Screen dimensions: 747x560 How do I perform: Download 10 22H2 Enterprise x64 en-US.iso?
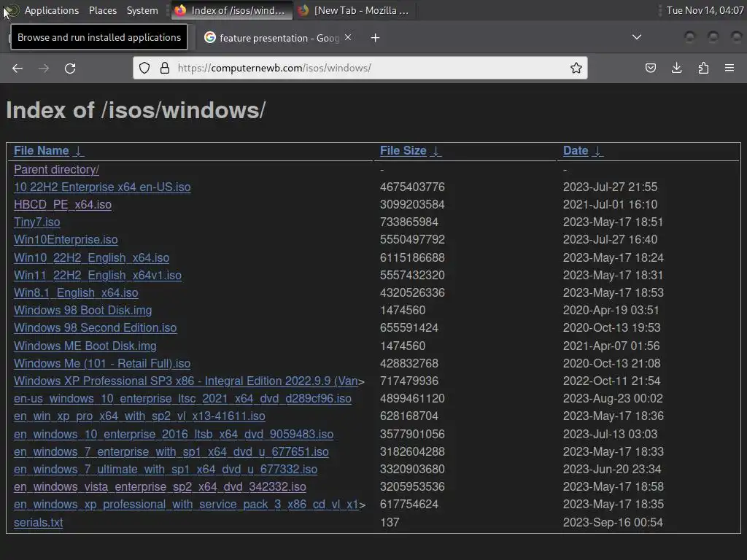[x=102, y=187]
